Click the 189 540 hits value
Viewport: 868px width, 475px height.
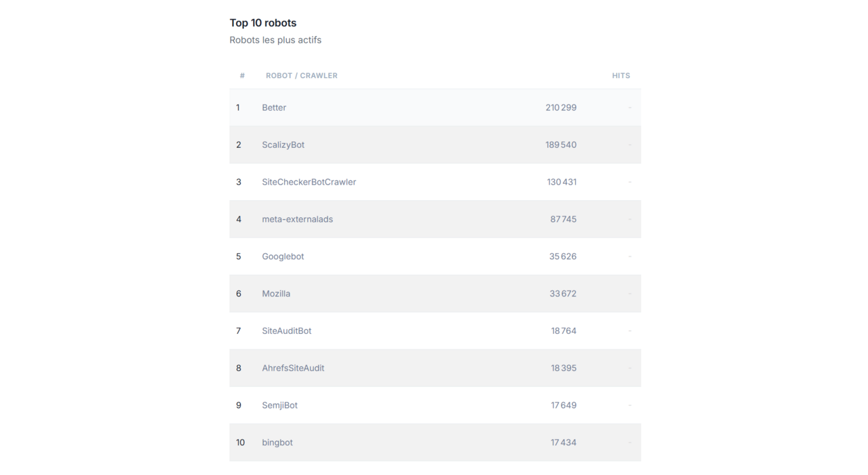pyautogui.click(x=561, y=145)
